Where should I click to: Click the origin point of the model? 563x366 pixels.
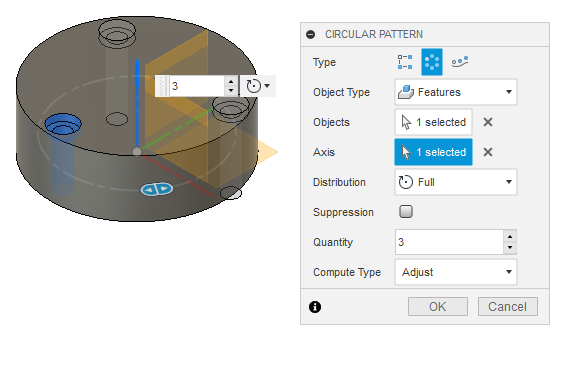click(x=136, y=152)
